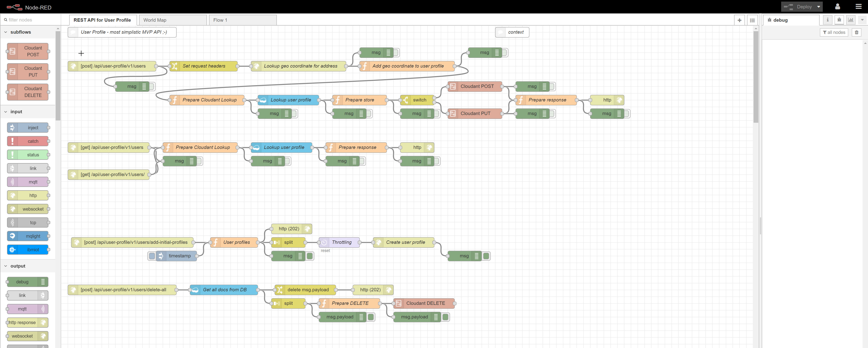Screen dimensions: 868x348
Task: Open the Deploy dropdown arrow
Action: click(818, 7)
